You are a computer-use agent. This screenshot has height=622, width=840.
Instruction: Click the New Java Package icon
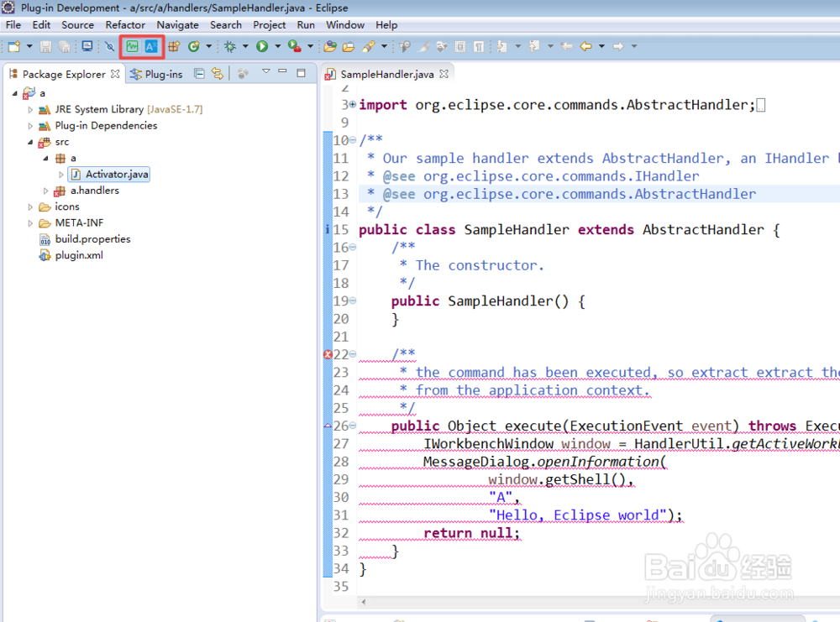tap(174, 46)
